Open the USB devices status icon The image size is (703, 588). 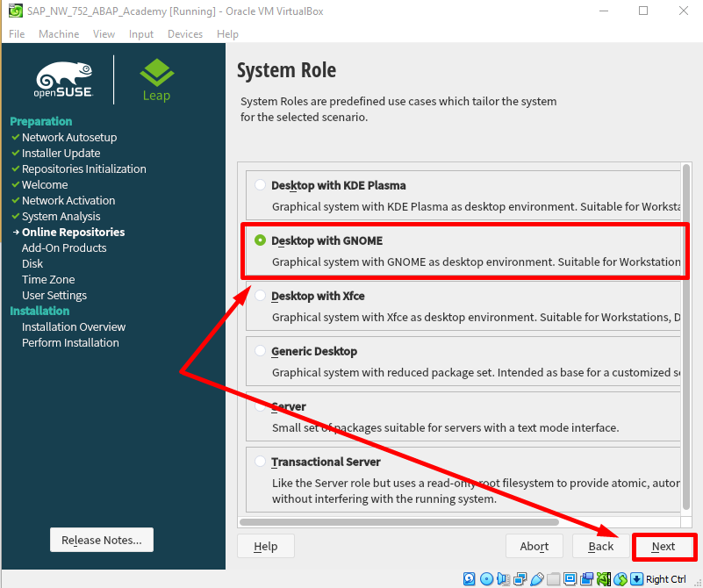point(536,579)
